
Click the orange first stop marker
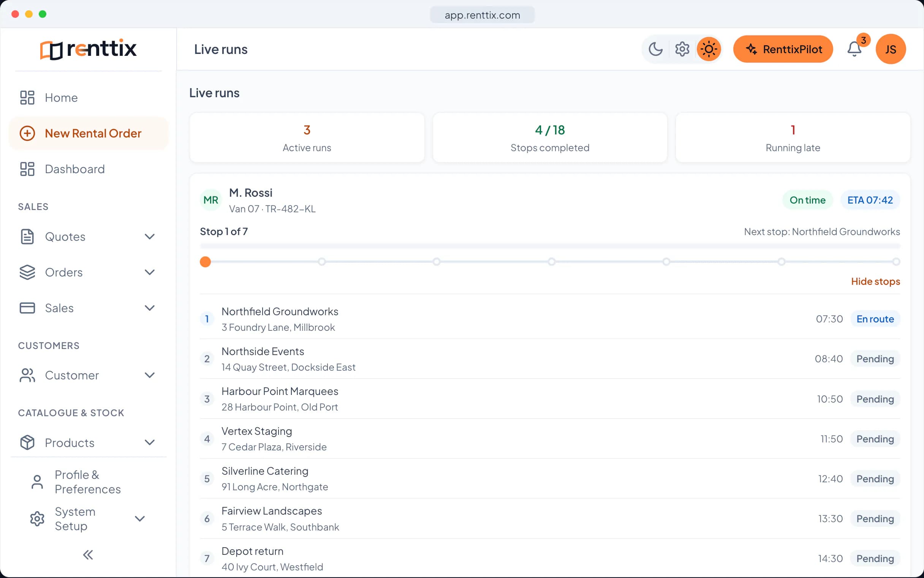[206, 262]
